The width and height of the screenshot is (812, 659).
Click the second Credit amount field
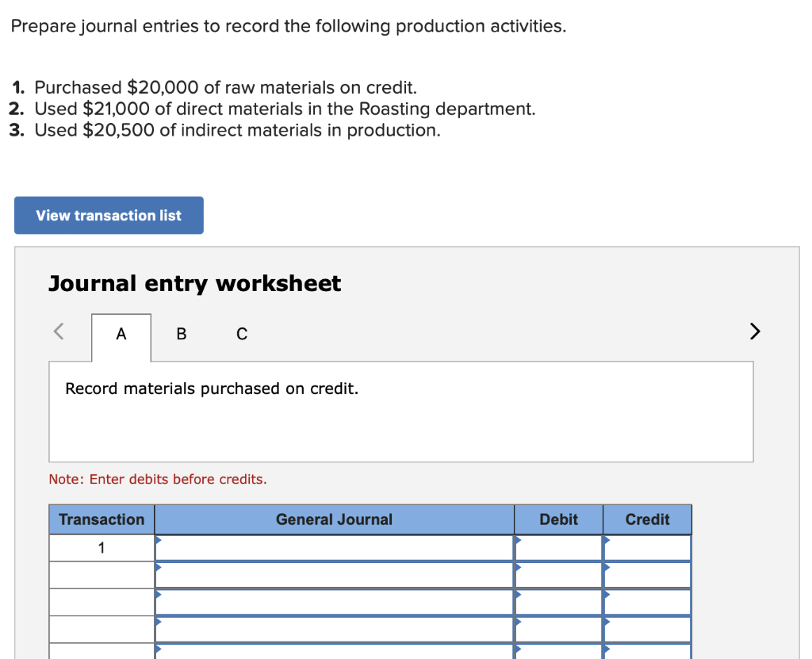[647, 574]
